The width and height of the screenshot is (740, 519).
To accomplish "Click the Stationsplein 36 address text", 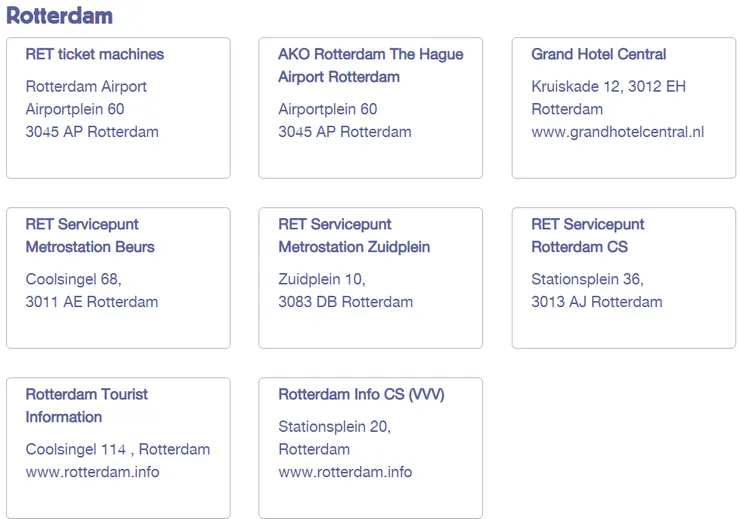I will (587, 279).
